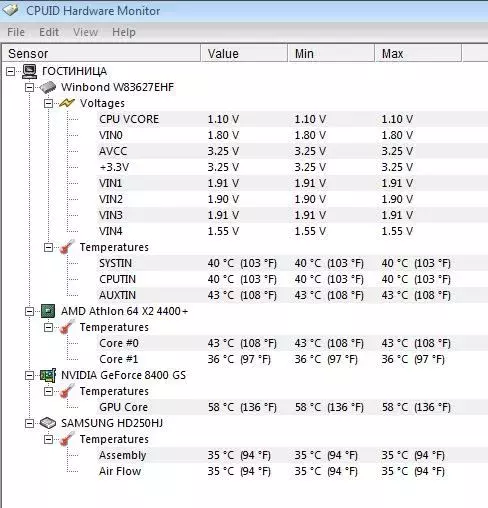Image resolution: width=488 pixels, height=508 pixels.
Task: Click the SAMSUNG HD250HJ hard drive icon
Action: (x=48, y=423)
